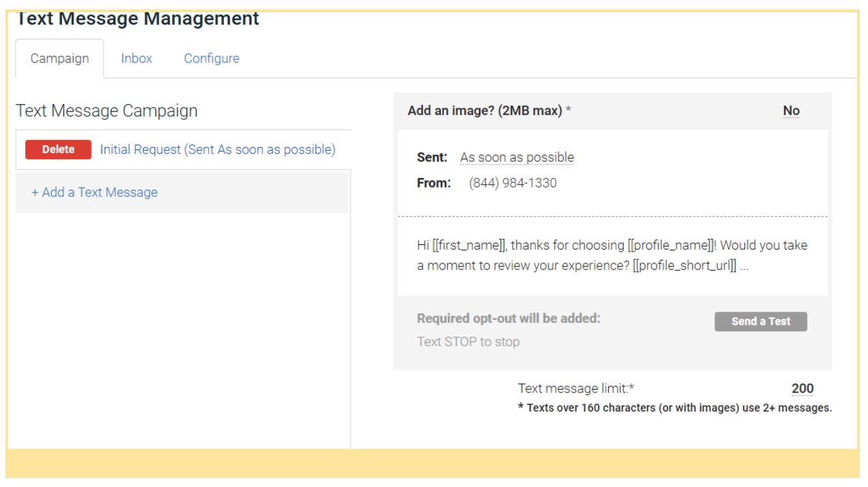Click Send a Test
The height and width of the screenshot is (487, 868).
tap(761, 321)
